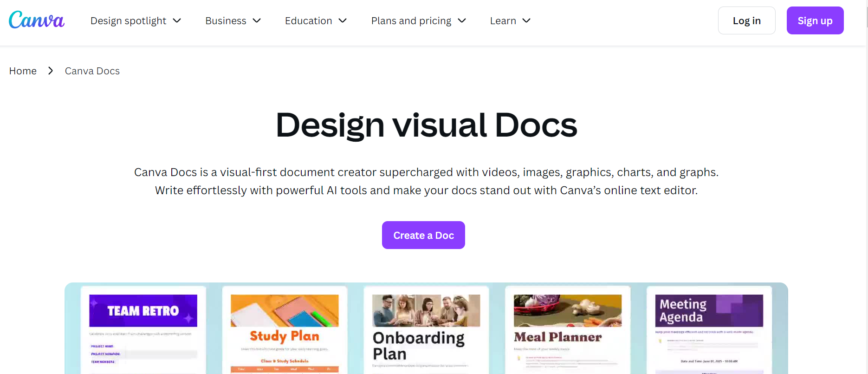
Task: Open the Team Retro template thumbnail
Action: pos(143,330)
